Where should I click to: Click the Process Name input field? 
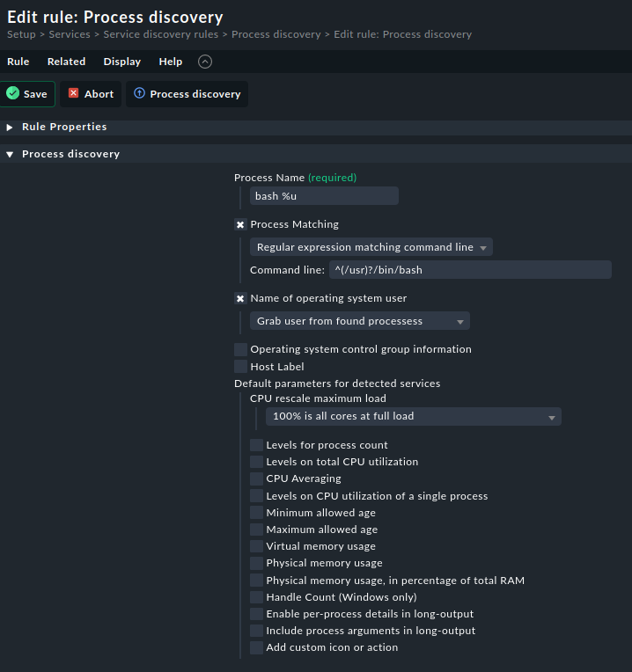click(324, 196)
